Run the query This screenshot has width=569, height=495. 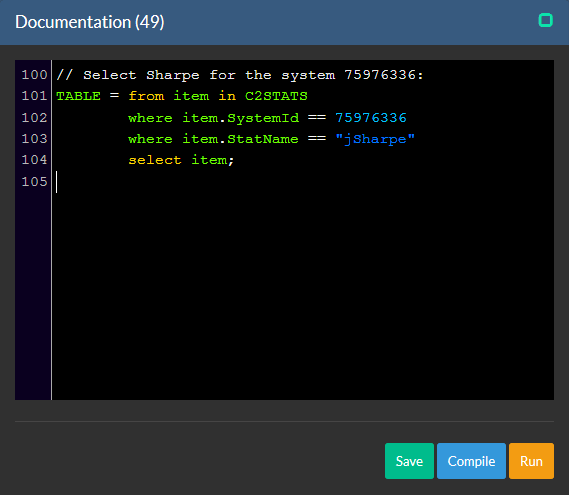(531, 461)
